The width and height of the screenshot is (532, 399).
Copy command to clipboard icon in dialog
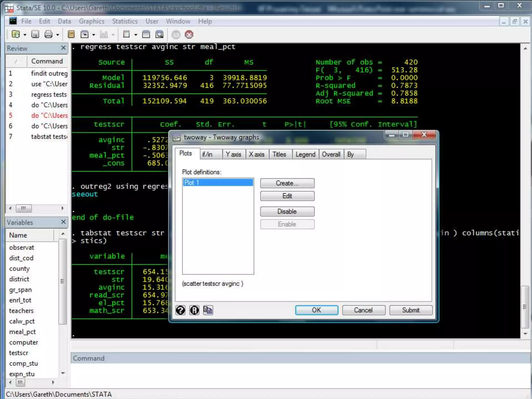(208, 310)
